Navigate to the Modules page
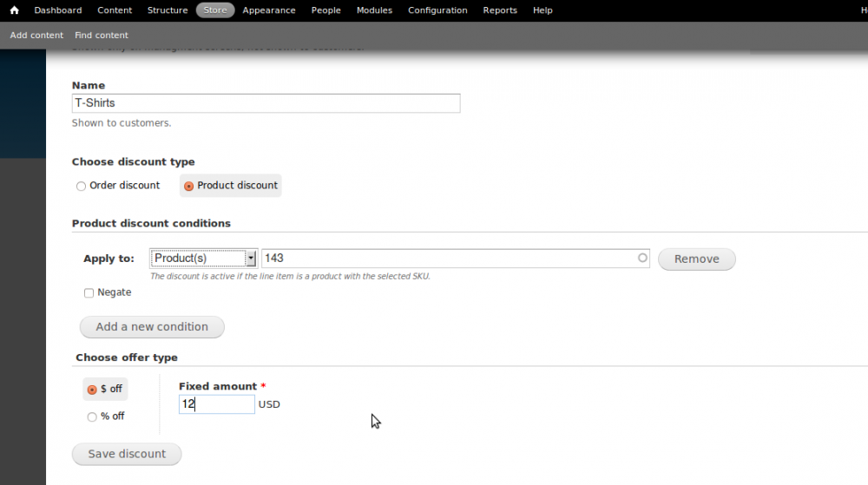Screen dimensions: 868x485 pos(374,10)
